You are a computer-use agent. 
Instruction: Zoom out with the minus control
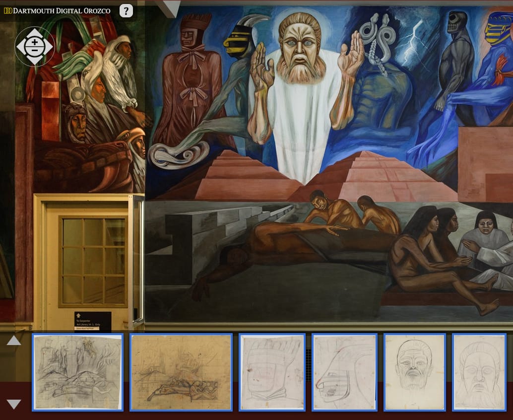point(35,50)
